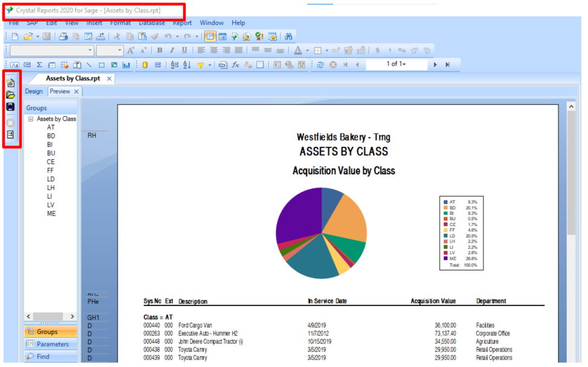Screen dimensions: 588x367
Task: Create a new blank report
Action: pyautogui.click(x=15, y=36)
